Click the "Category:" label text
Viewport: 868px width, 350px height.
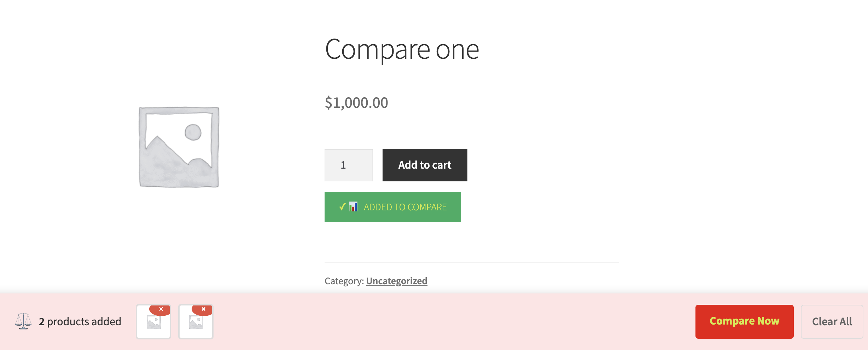click(344, 281)
